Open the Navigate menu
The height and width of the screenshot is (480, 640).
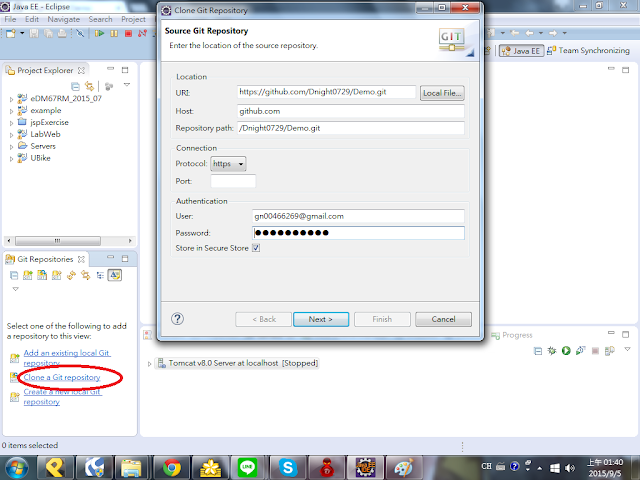click(x=64, y=19)
